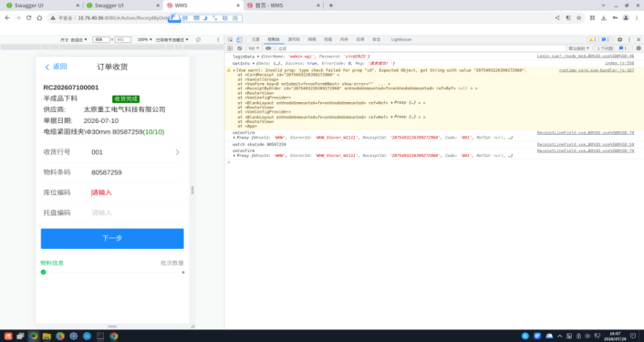Expand first onConfirm Proxy object

234,138
